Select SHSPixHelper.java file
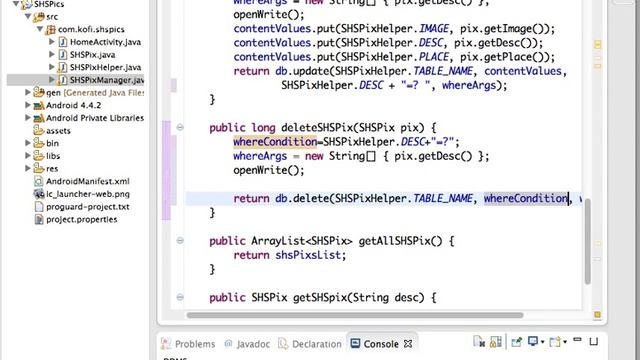This screenshot has height=360, width=640. 105,67
